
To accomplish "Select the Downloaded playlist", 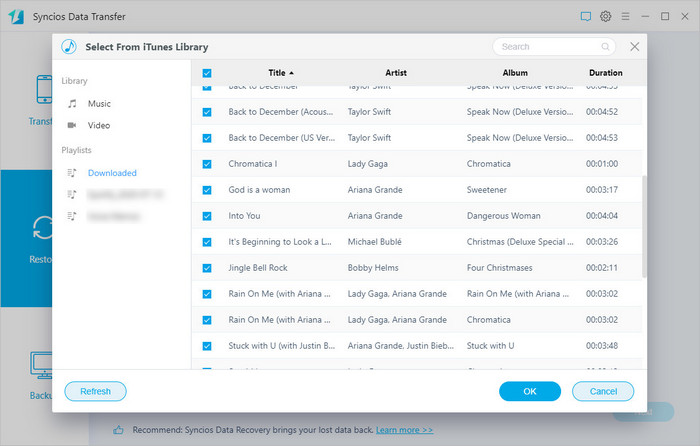I will 112,173.
